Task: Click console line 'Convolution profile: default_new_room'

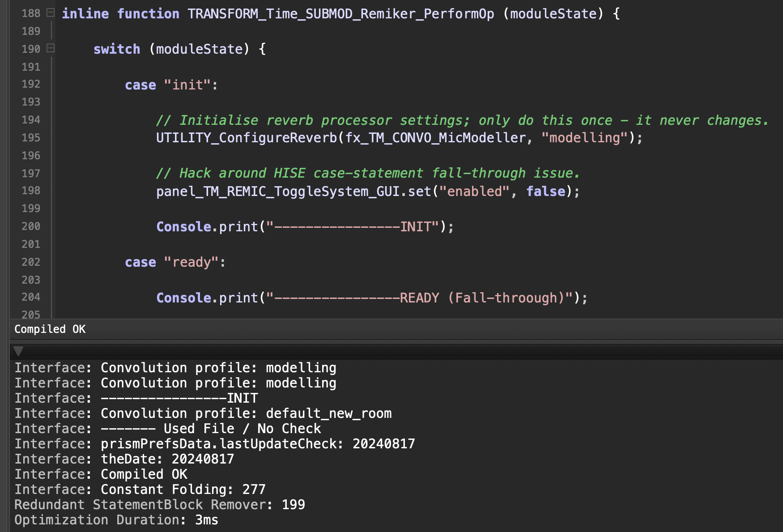Action: [203, 413]
